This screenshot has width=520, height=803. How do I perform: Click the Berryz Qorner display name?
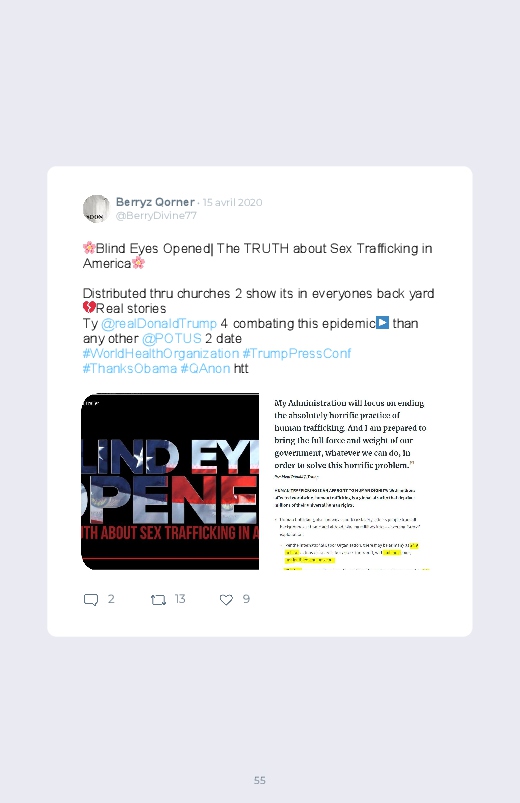click(x=155, y=202)
